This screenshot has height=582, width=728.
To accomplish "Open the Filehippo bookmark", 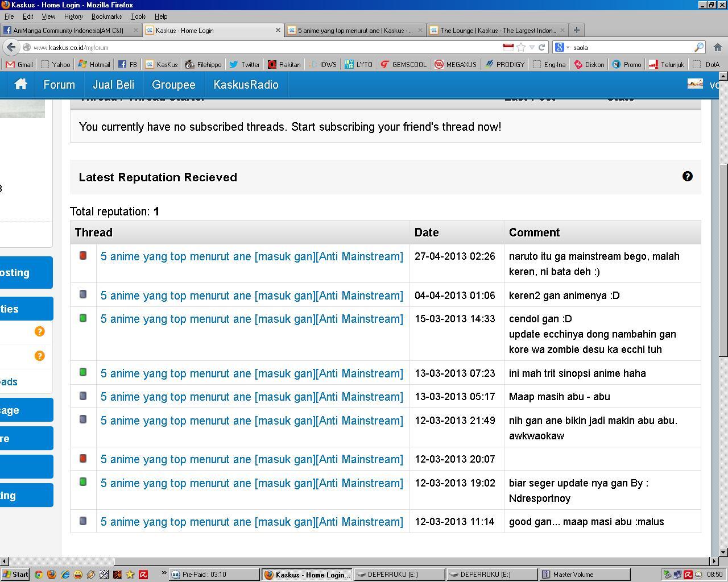I will tap(203, 64).
